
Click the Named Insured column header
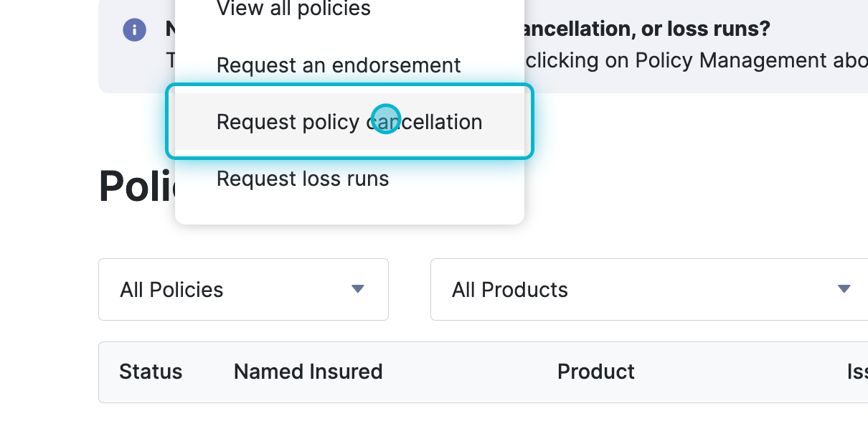308,372
